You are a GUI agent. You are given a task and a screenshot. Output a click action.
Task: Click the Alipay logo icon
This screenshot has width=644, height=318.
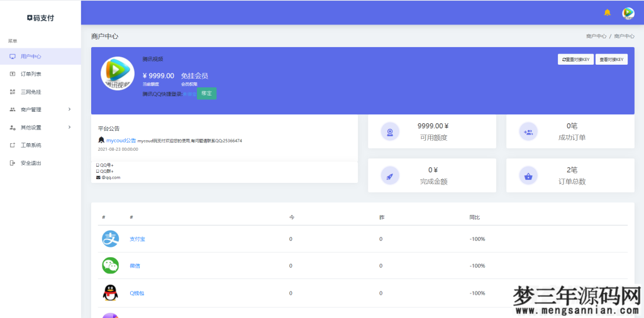(110, 239)
